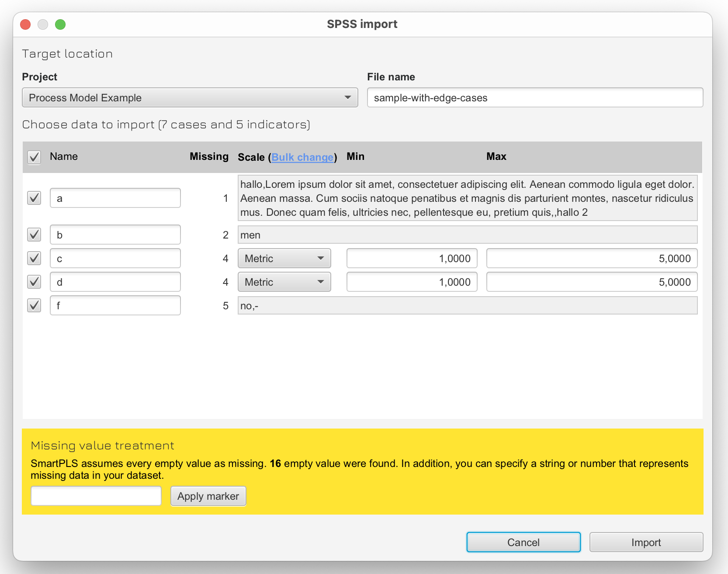This screenshot has width=728, height=574.
Task: Toggle the checkbox for indicator d
Action: tap(34, 282)
